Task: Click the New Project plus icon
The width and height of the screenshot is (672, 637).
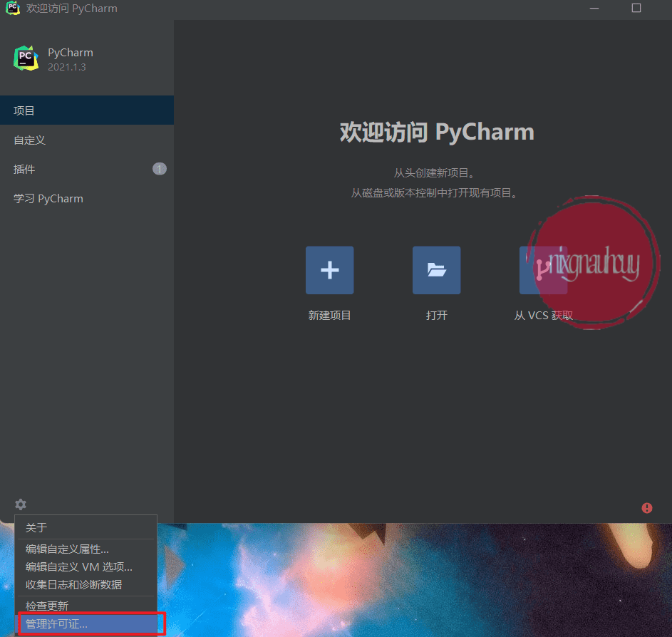Action: (329, 270)
